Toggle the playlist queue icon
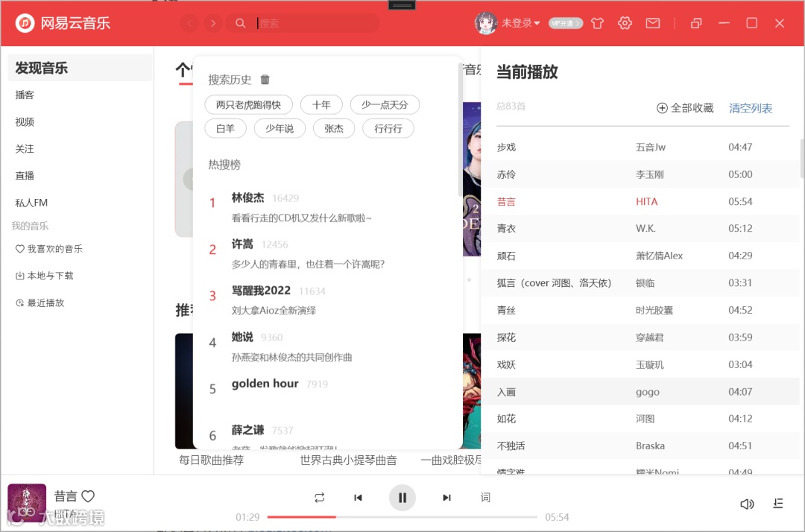The width and height of the screenshot is (805, 532). pyautogui.click(x=778, y=504)
